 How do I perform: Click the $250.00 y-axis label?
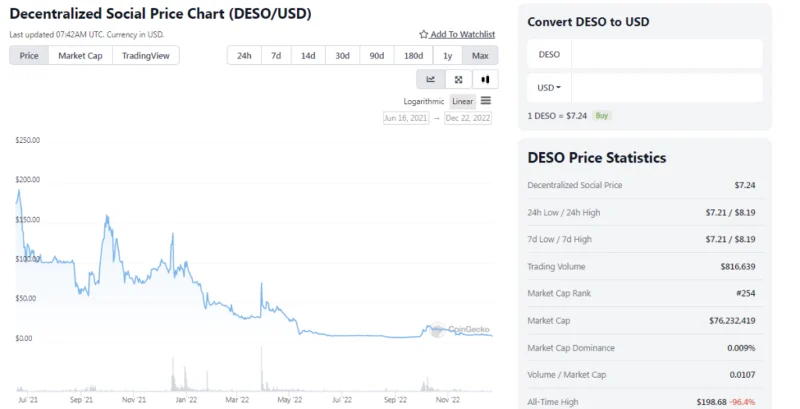point(28,140)
